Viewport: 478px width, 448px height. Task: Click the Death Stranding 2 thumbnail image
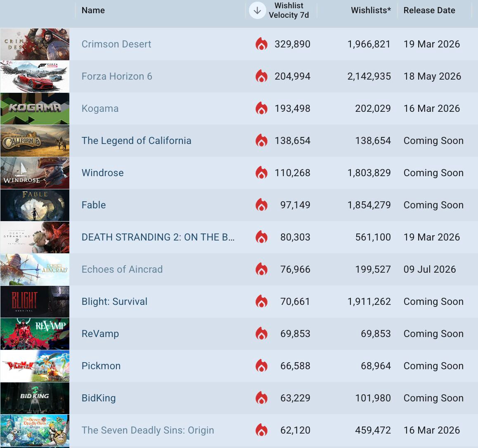[35, 237]
